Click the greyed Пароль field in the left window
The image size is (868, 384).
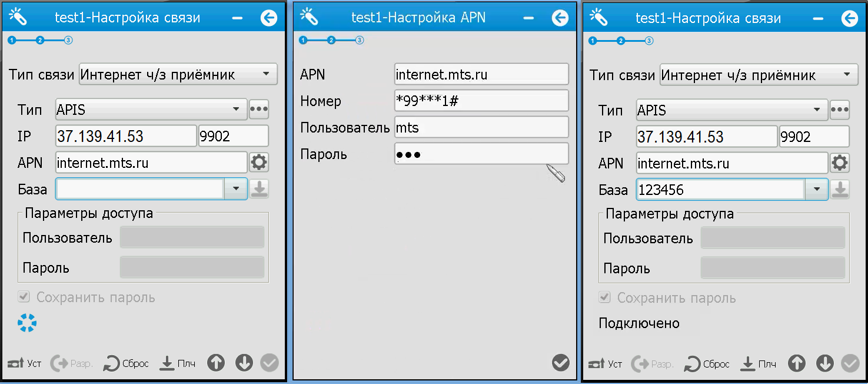192,267
